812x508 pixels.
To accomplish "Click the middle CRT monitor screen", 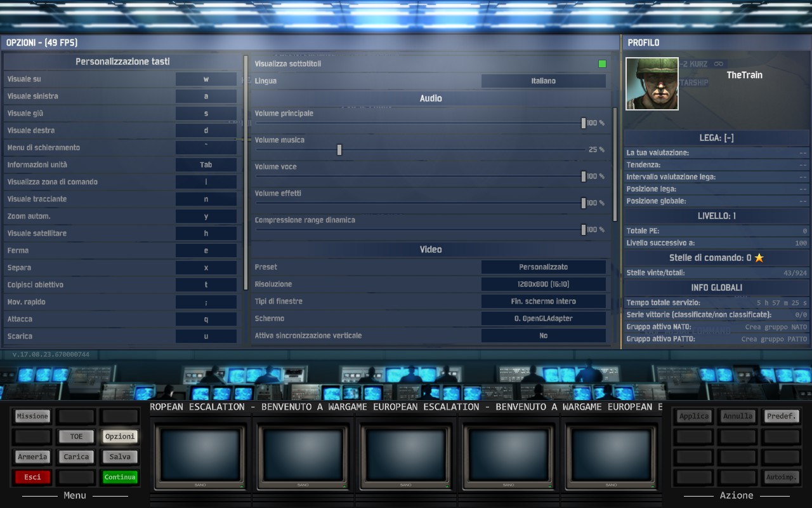I will 406,455.
